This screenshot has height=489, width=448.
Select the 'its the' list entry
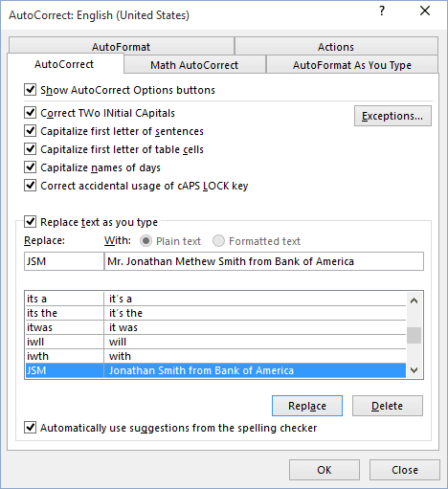(215, 313)
